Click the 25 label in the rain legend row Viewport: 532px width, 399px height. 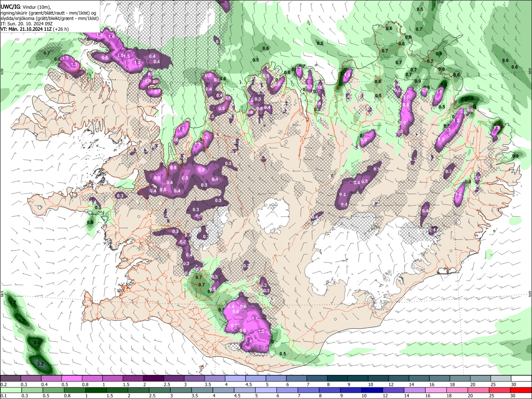click(491, 396)
